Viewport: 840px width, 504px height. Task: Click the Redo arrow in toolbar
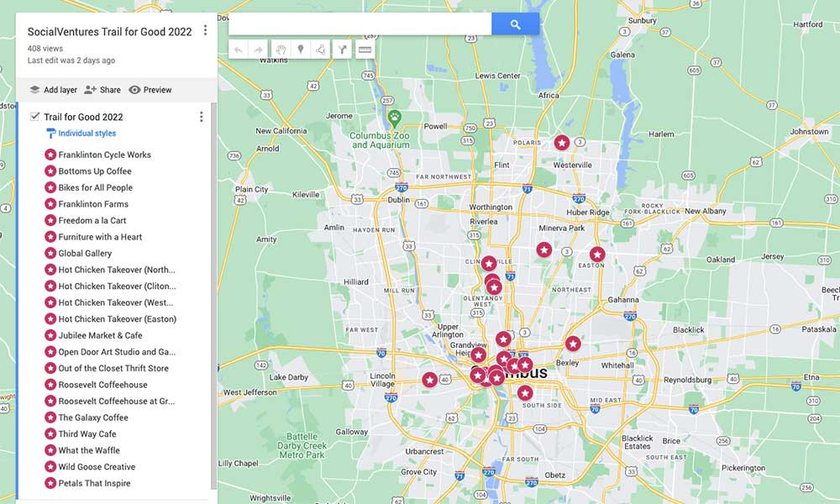pyautogui.click(x=258, y=50)
